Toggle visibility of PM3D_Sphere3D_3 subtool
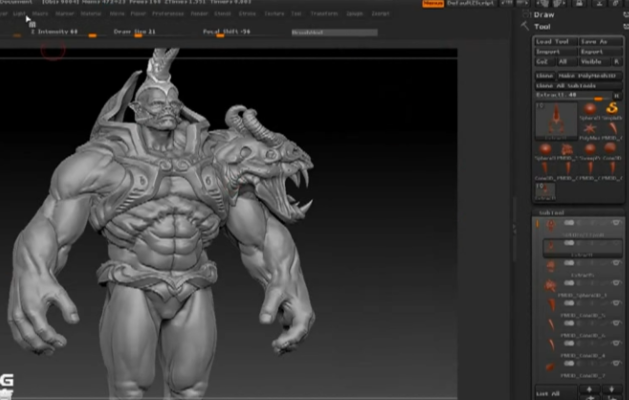The image size is (629, 400). tap(617, 283)
